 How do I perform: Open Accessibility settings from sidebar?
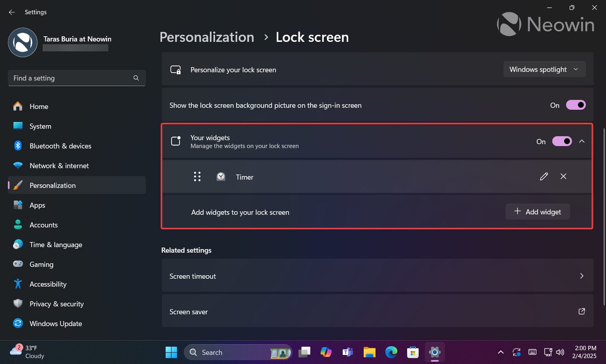tap(48, 284)
